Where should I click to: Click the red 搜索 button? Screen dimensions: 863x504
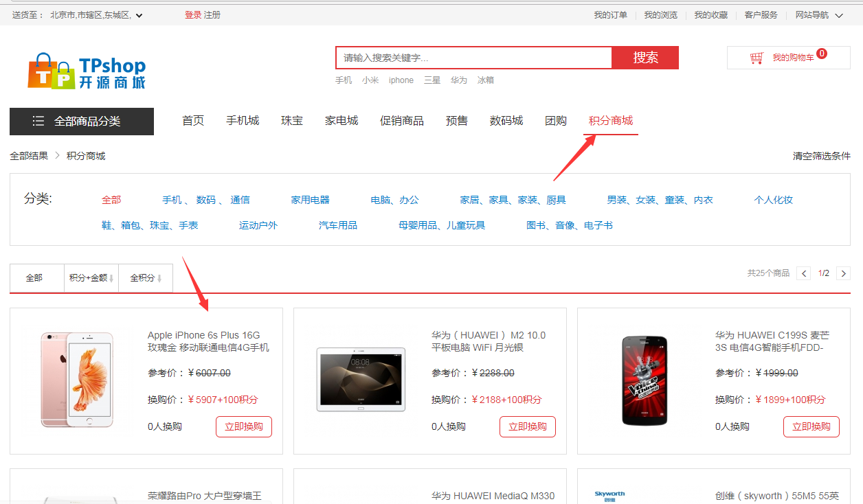tap(645, 58)
